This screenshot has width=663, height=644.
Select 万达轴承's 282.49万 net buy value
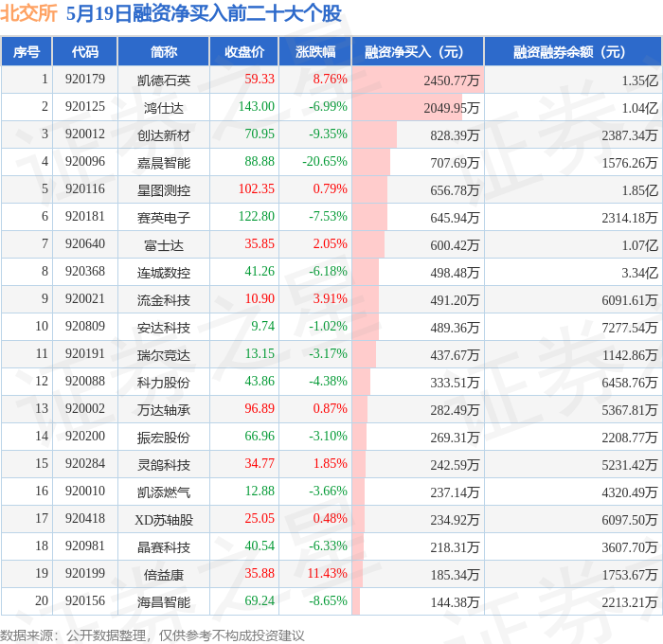pyautogui.click(x=455, y=410)
